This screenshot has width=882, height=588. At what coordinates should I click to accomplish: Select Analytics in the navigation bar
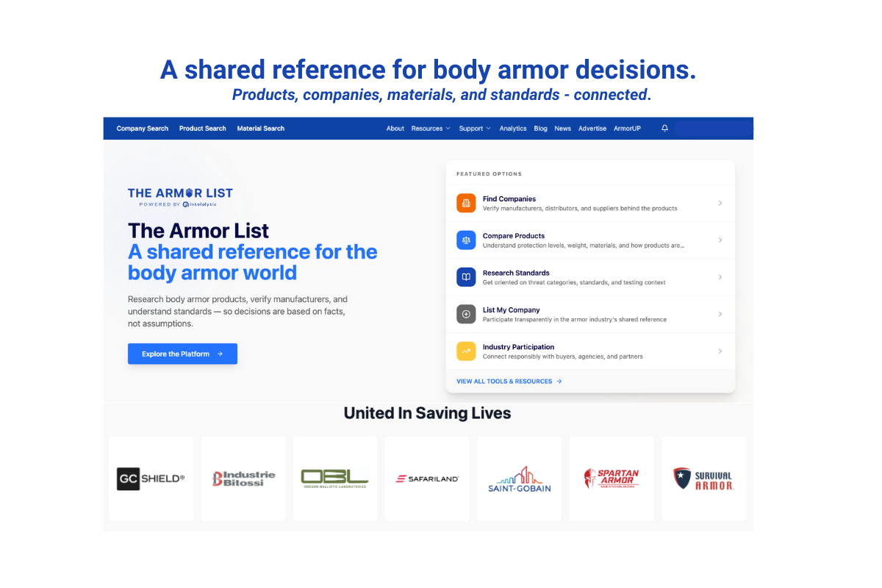point(513,128)
